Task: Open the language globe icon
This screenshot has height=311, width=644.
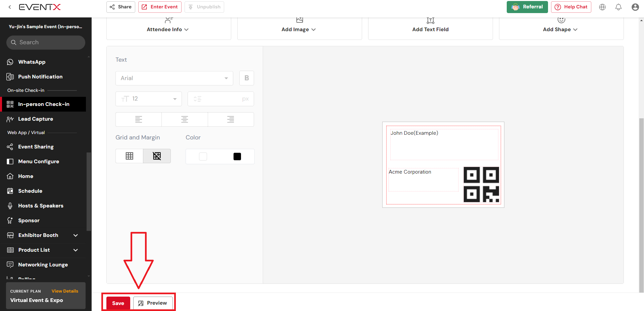Action: pos(602,7)
